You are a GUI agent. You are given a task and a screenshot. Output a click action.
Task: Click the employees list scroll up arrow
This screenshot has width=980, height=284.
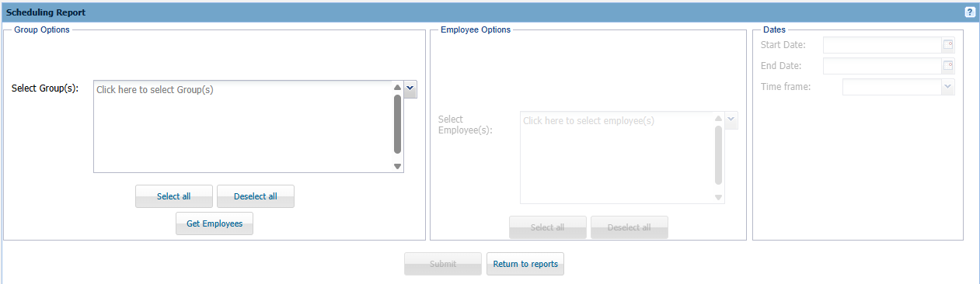tap(719, 119)
